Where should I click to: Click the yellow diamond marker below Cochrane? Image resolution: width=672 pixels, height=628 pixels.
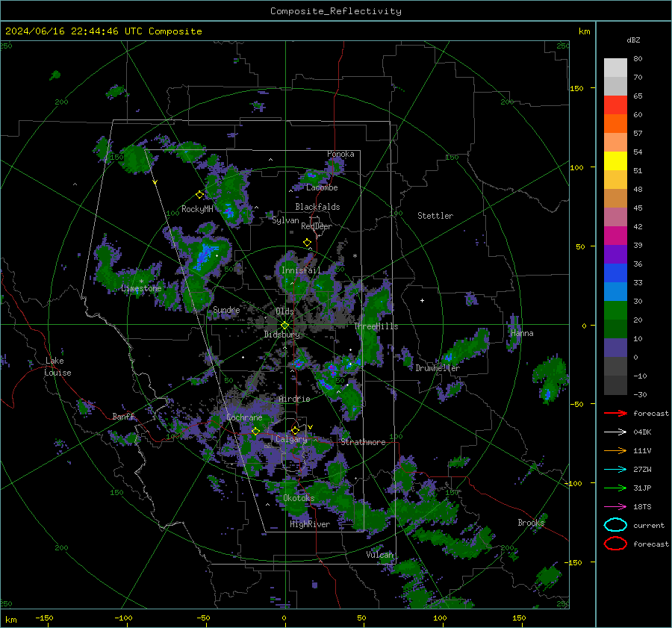pos(255,432)
